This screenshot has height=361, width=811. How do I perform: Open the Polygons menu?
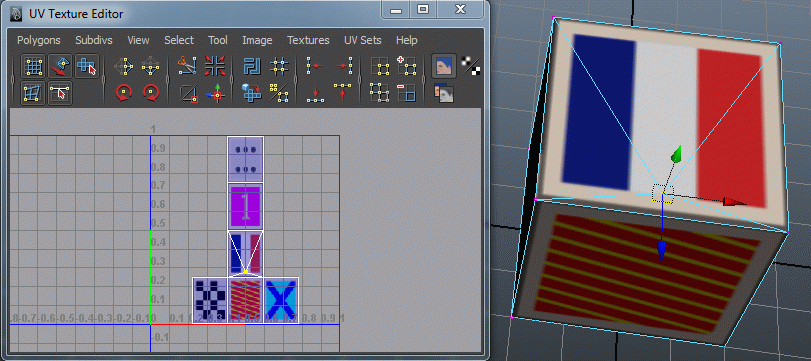click(39, 40)
